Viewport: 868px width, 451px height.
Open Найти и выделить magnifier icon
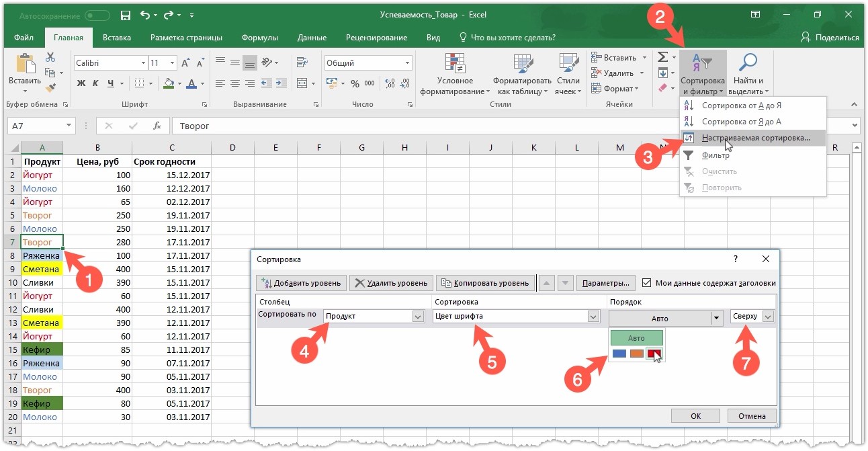[x=748, y=63]
